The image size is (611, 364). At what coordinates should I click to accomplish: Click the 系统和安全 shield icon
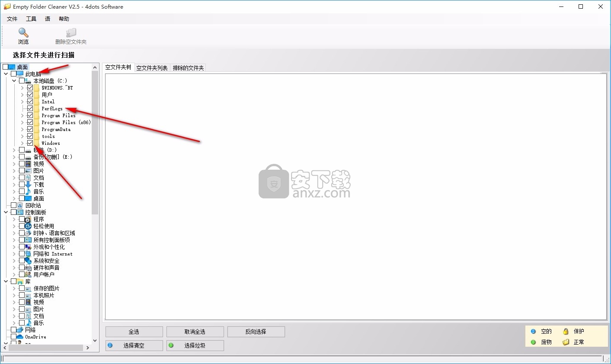click(28, 261)
